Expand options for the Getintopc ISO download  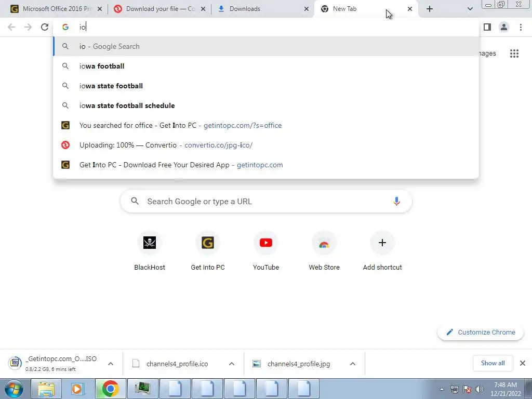point(111,363)
